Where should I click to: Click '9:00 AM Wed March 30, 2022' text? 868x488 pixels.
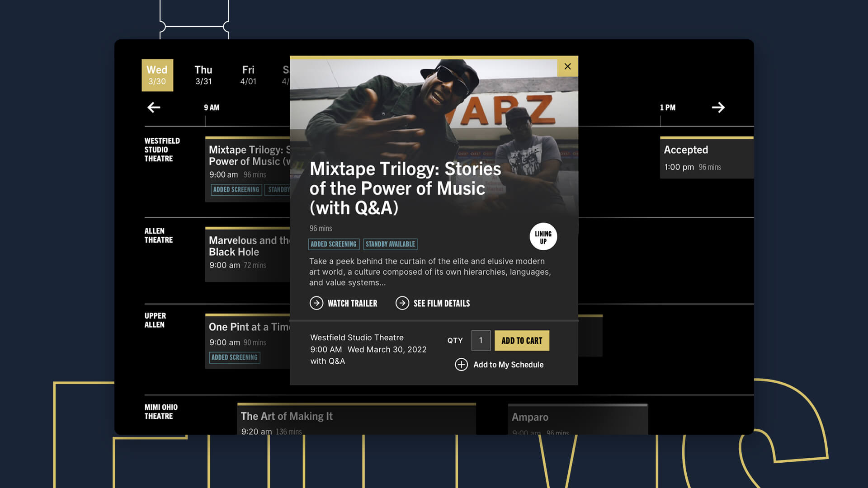pos(368,349)
